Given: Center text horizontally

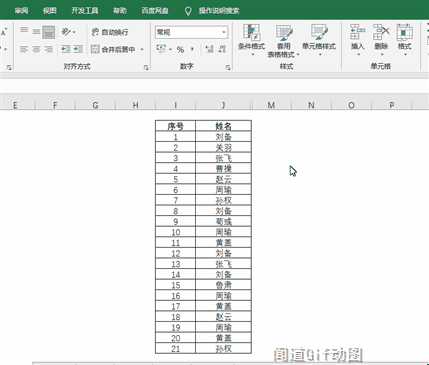Looking at the screenshot, I should pyautogui.click(x=36, y=49).
